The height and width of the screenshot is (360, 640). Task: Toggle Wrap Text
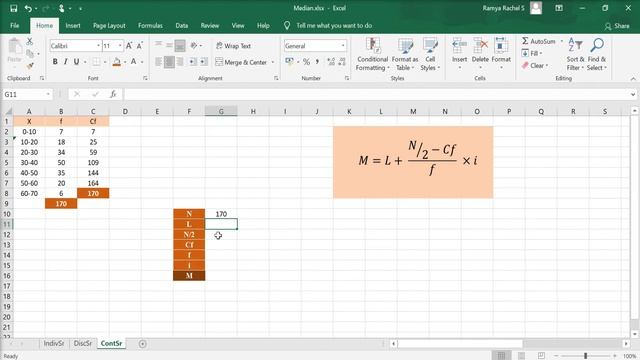pyautogui.click(x=233, y=46)
